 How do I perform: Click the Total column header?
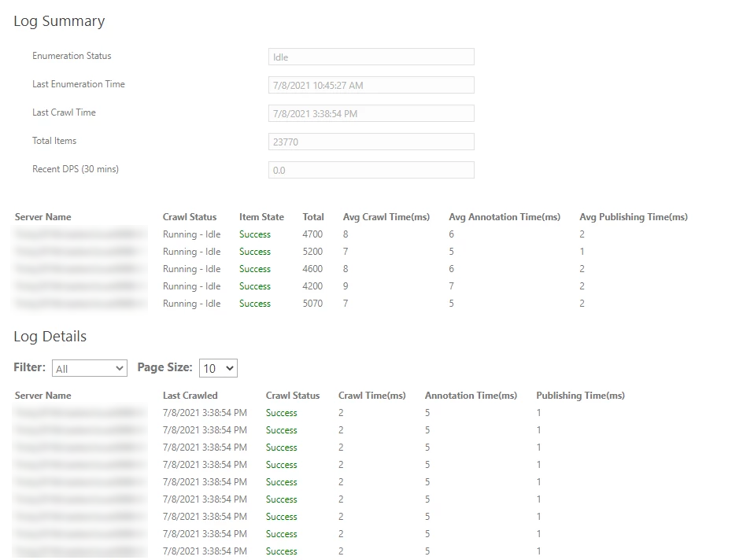313,217
